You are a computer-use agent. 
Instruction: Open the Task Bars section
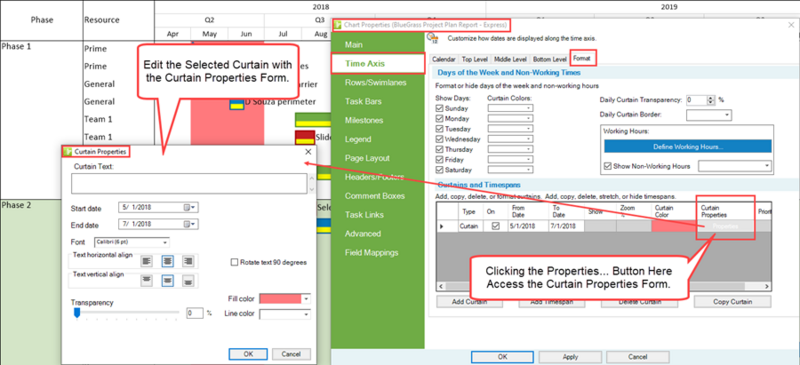pyautogui.click(x=363, y=101)
